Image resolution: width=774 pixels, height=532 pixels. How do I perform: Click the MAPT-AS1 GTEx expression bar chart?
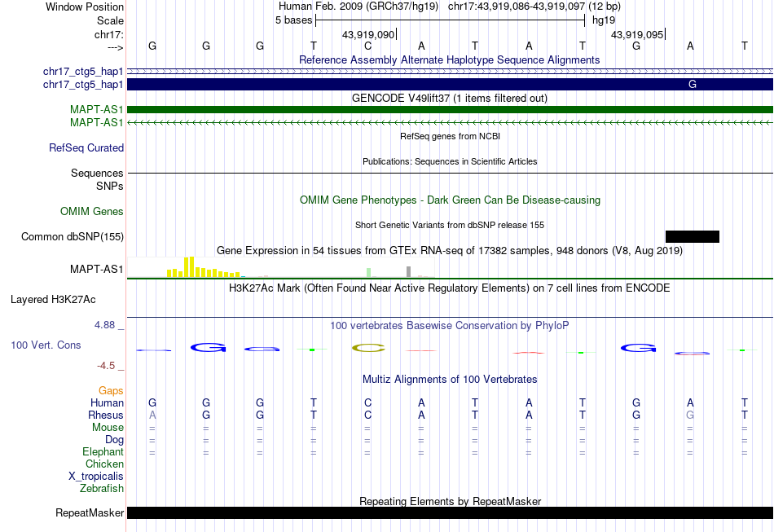coord(281,267)
